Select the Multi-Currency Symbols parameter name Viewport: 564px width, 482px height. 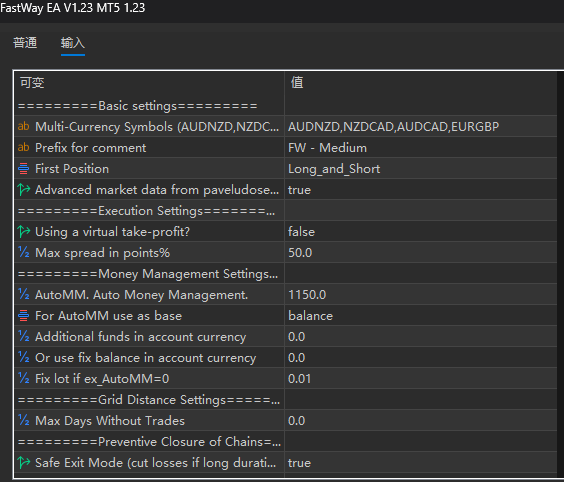click(x=157, y=127)
